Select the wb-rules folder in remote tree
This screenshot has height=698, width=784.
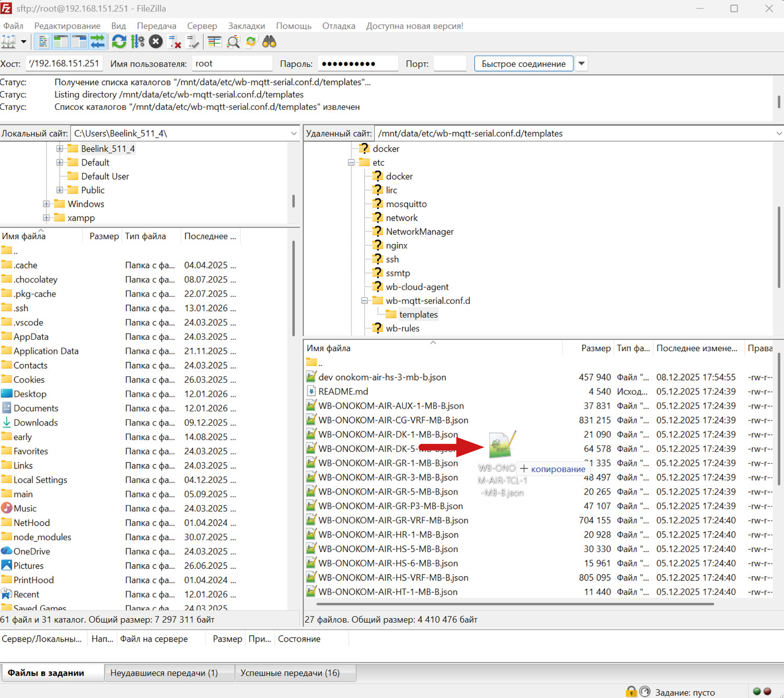point(402,328)
